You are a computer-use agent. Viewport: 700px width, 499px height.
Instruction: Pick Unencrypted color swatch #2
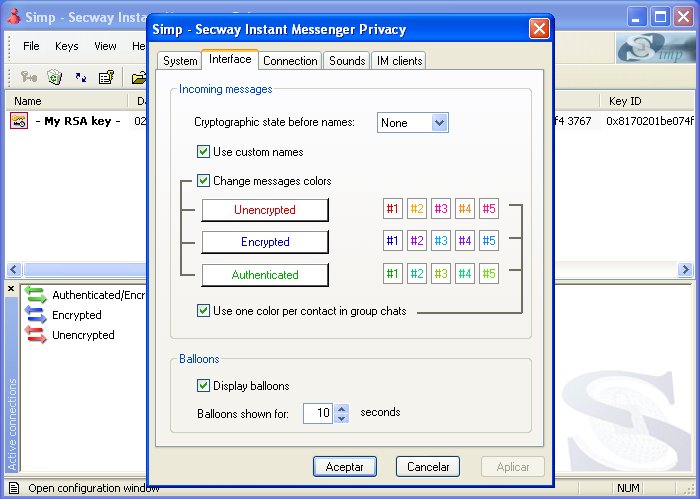click(x=417, y=208)
